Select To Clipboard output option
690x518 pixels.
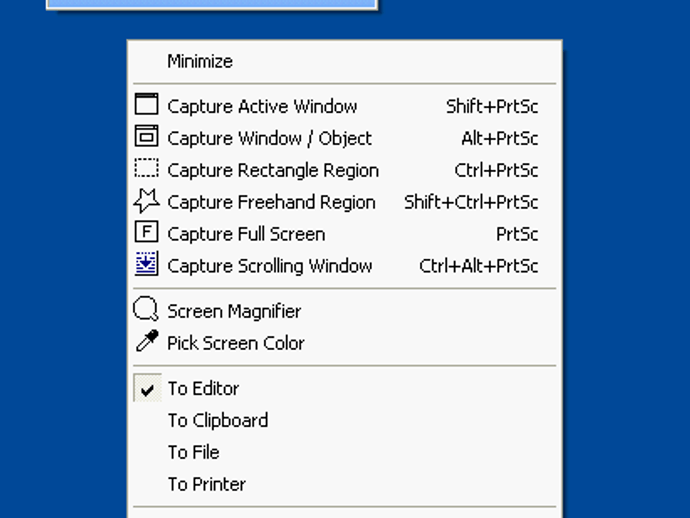(218, 420)
